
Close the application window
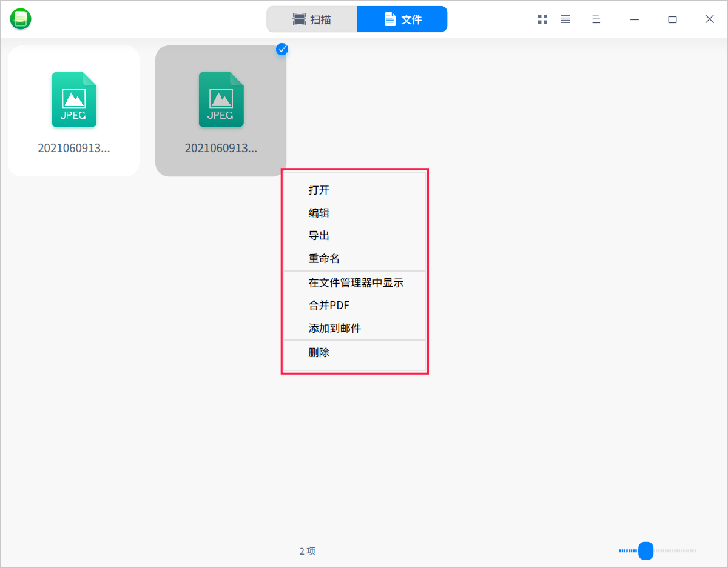[709, 19]
